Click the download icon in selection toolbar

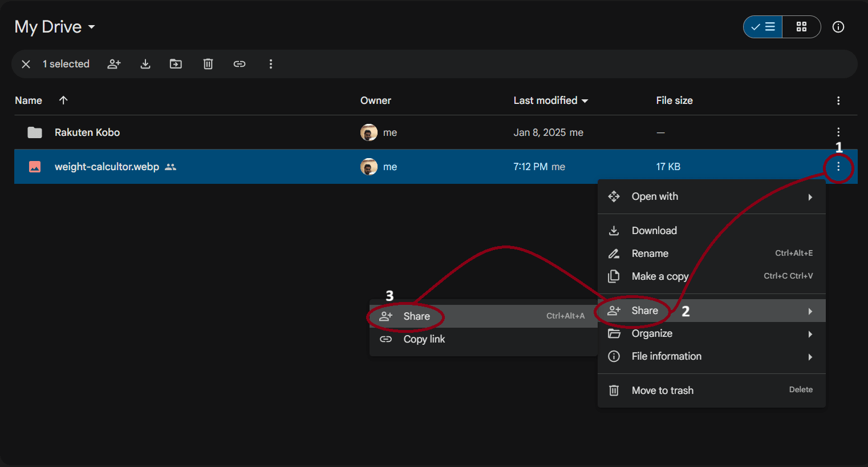(145, 64)
